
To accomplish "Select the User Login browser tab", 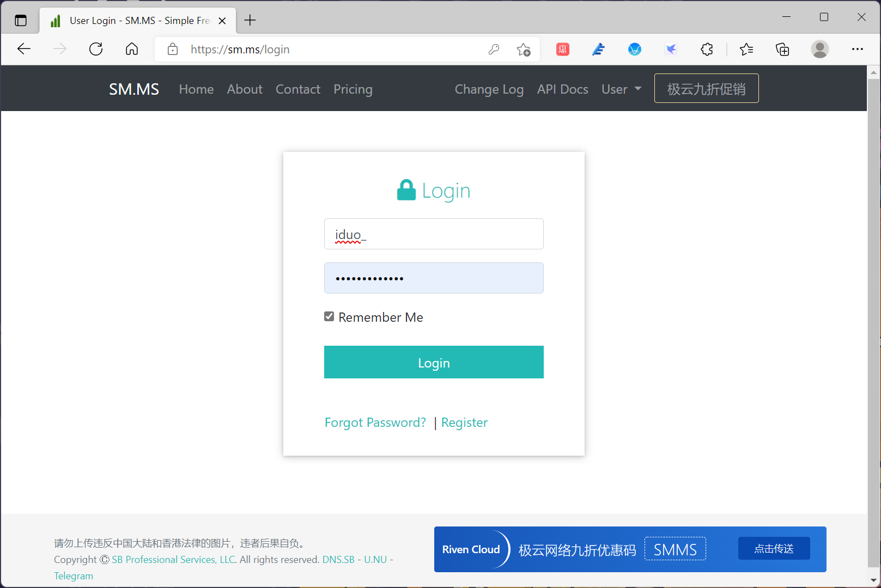I will coord(138,21).
